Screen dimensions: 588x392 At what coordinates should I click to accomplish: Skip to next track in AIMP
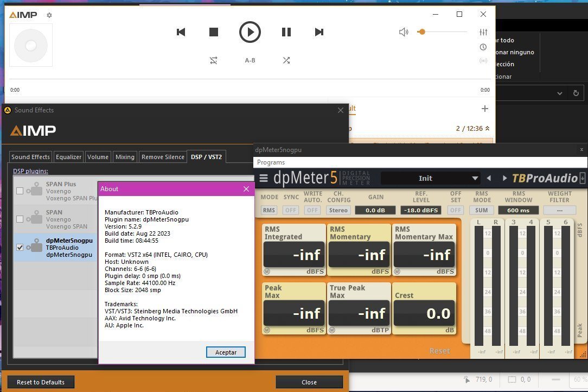(x=319, y=32)
